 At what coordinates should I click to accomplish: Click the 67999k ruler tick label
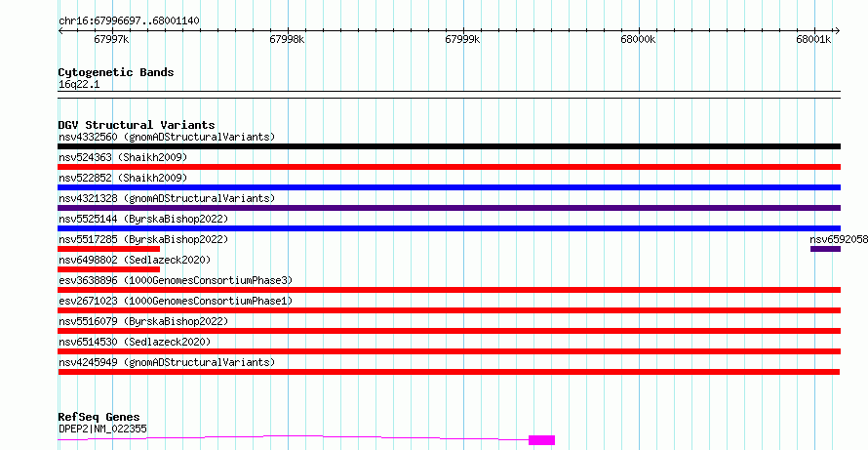(463, 40)
